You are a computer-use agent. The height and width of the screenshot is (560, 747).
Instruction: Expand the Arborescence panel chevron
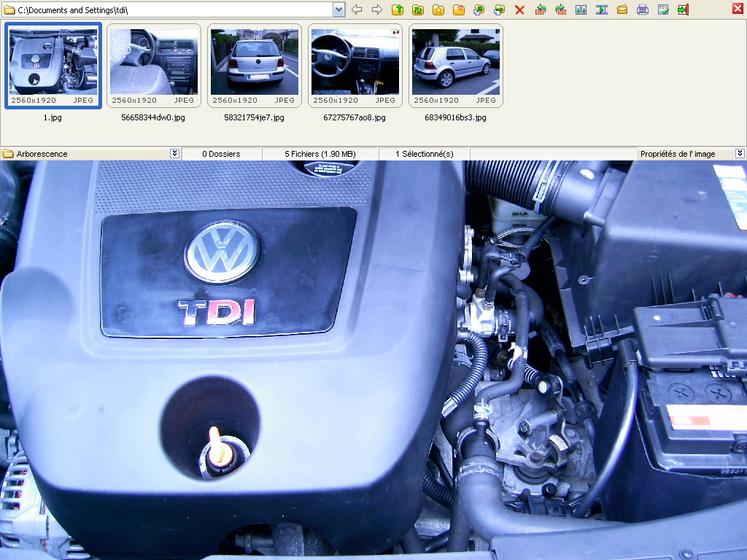pyautogui.click(x=175, y=153)
